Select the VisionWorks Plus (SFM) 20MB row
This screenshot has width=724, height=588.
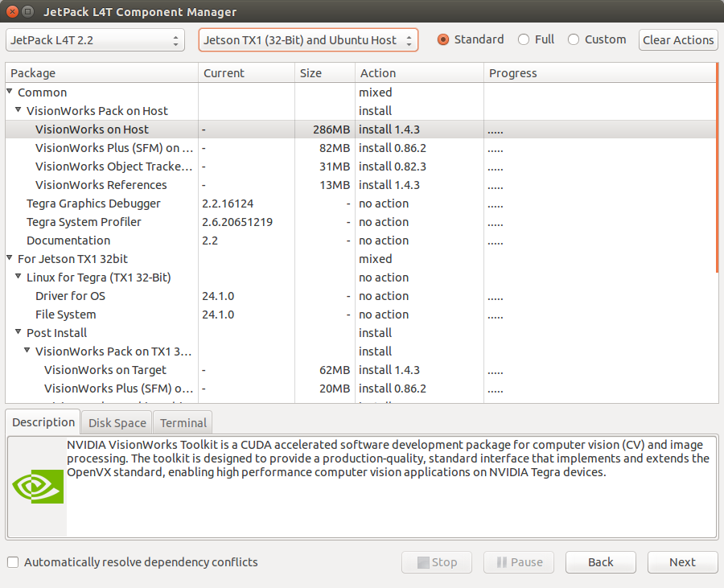(360, 389)
